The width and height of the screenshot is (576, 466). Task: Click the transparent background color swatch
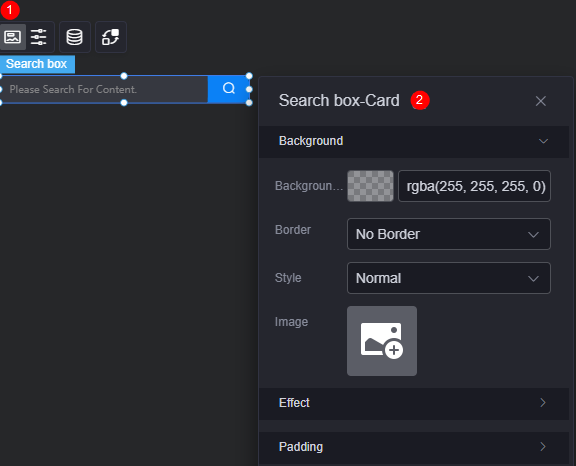pyautogui.click(x=370, y=186)
